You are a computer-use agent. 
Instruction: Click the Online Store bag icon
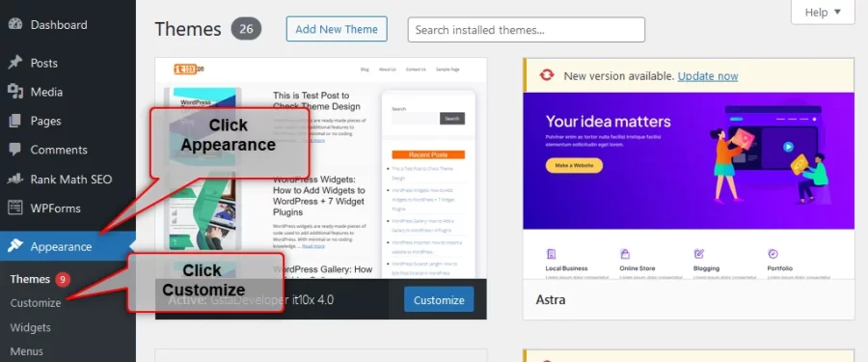(625, 254)
